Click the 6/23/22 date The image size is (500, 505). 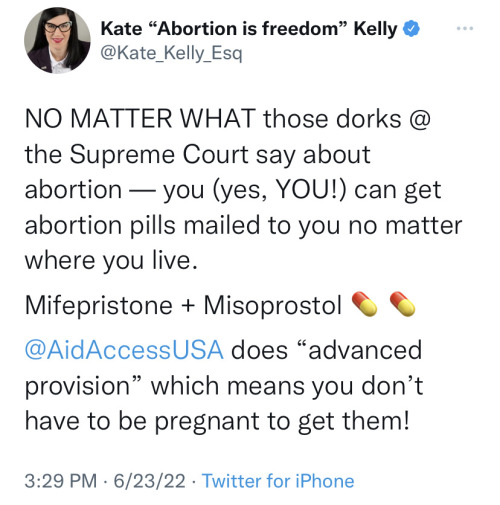pyautogui.click(x=150, y=481)
